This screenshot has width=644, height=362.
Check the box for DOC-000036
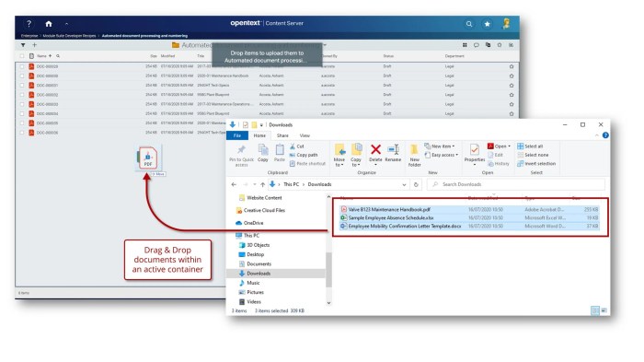[22, 133]
